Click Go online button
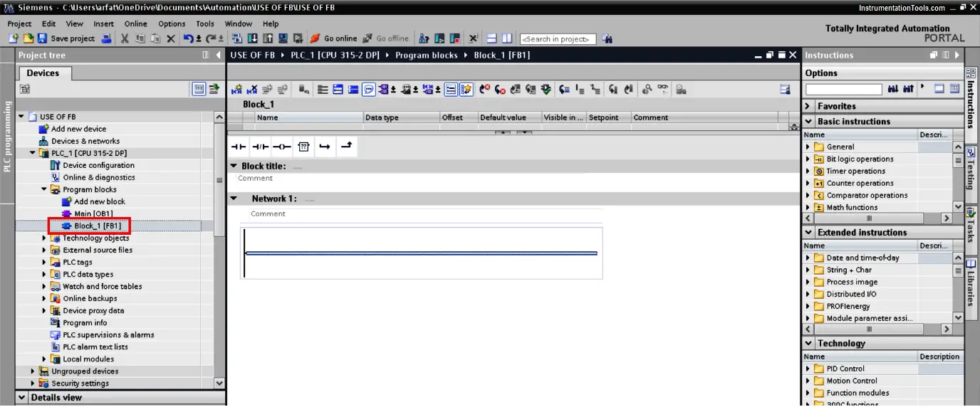980x407 pixels. (x=333, y=38)
